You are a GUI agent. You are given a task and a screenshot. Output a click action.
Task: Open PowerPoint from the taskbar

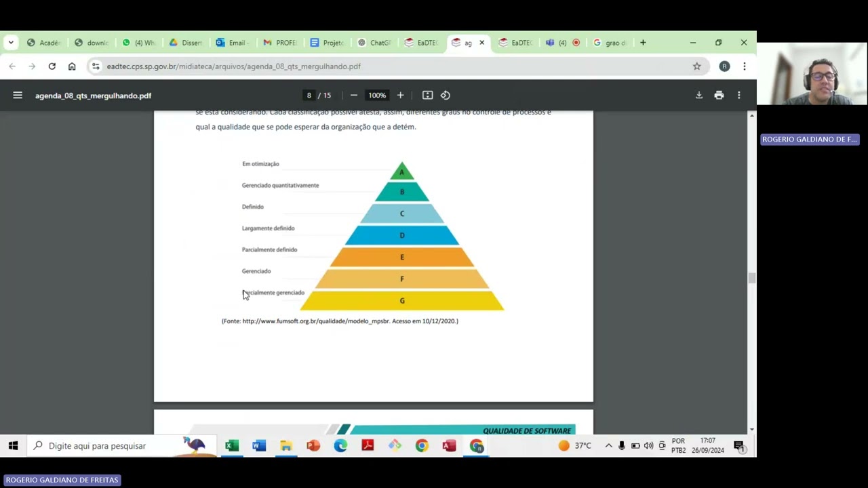313,445
